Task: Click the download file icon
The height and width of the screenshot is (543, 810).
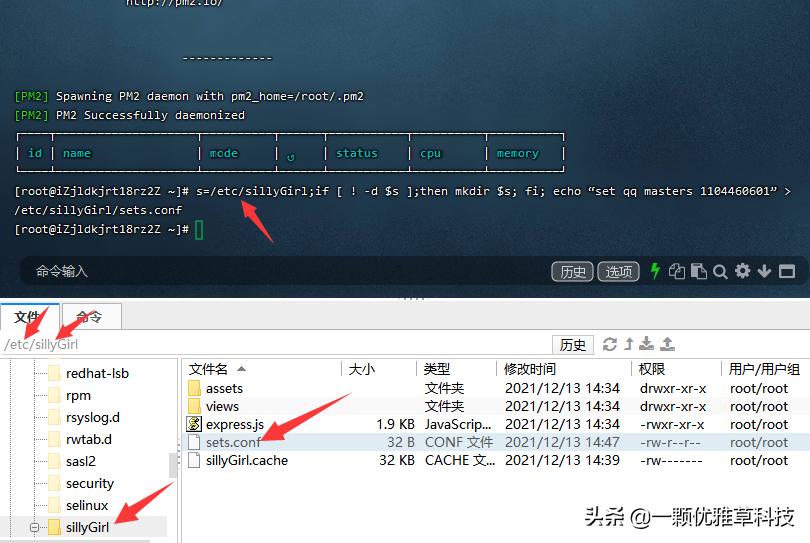Action: coord(646,344)
